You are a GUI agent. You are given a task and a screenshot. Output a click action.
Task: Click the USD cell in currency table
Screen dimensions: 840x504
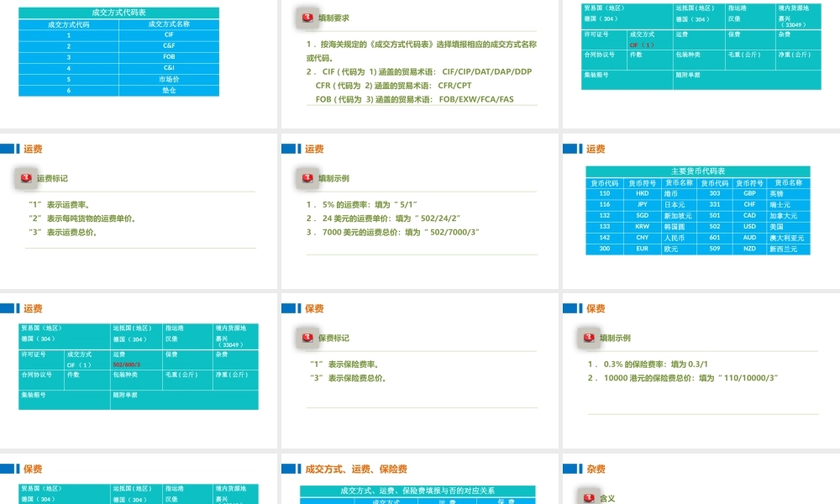(x=749, y=227)
